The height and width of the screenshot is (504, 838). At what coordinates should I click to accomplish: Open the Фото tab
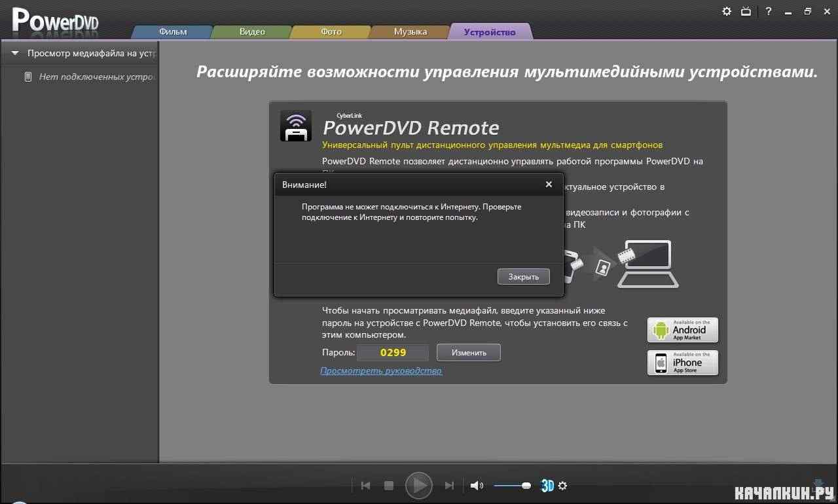(x=331, y=32)
